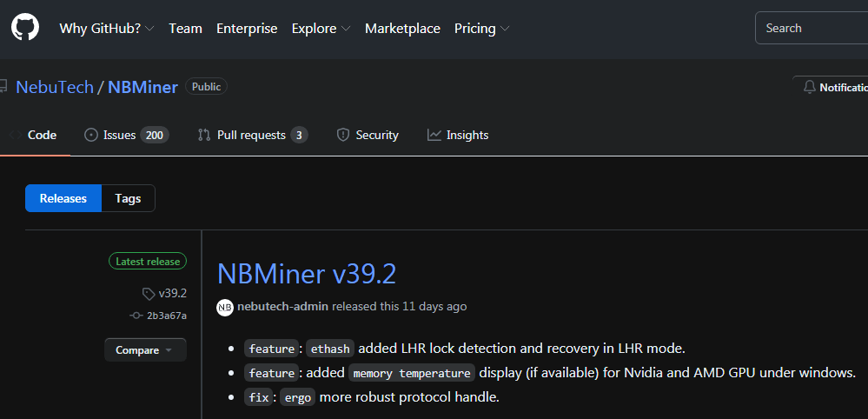Click the Issues circle icon
868x419 pixels.
(90, 135)
